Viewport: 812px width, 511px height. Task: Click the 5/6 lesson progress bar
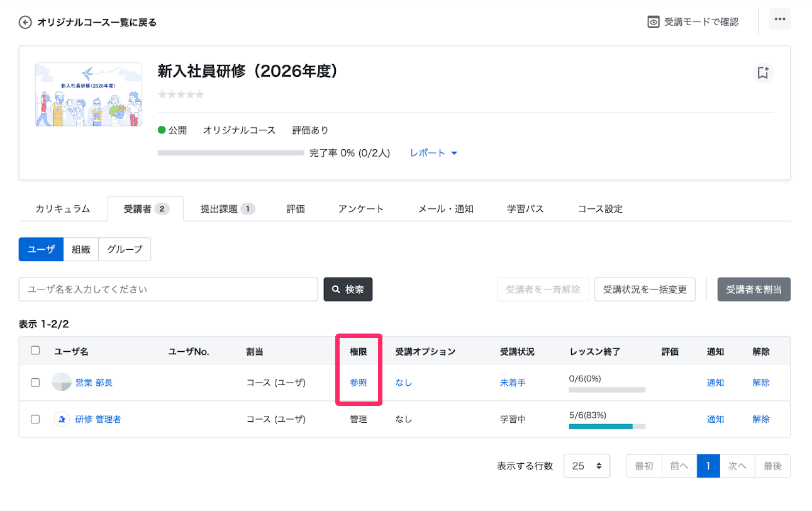(x=607, y=427)
